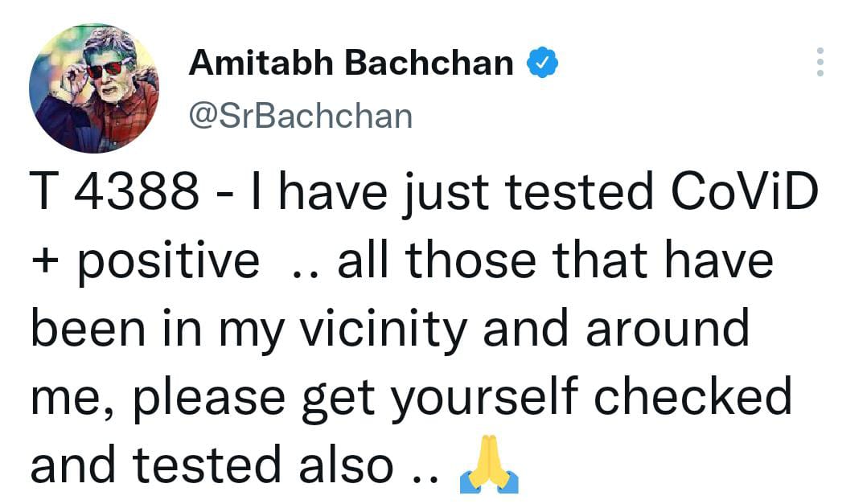The height and width of the screenshot is (504, 867).
Task: Click the Amitabh Bachchan display name
Action: tap(351, 62)
